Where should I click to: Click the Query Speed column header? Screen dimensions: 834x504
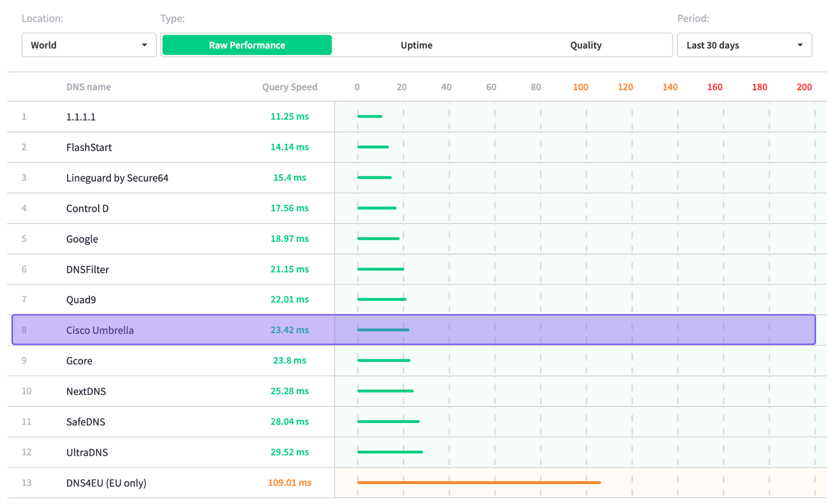pyautogui.click(x=289, y=87)
